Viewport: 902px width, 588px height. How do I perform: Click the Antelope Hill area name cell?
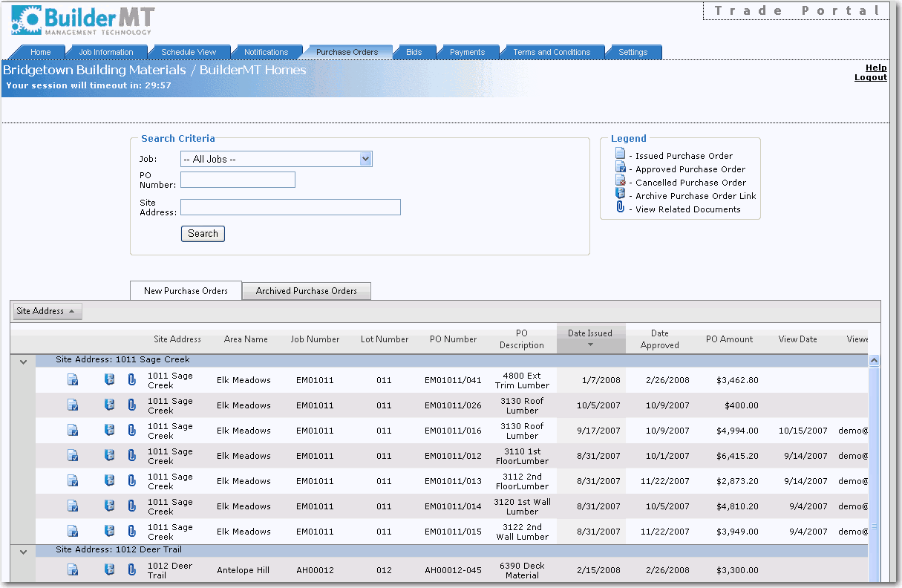[244, 570]
